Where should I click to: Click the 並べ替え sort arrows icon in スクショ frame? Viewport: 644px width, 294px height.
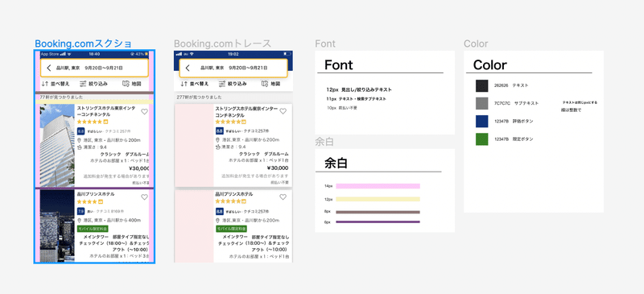(x=45, y=84)
